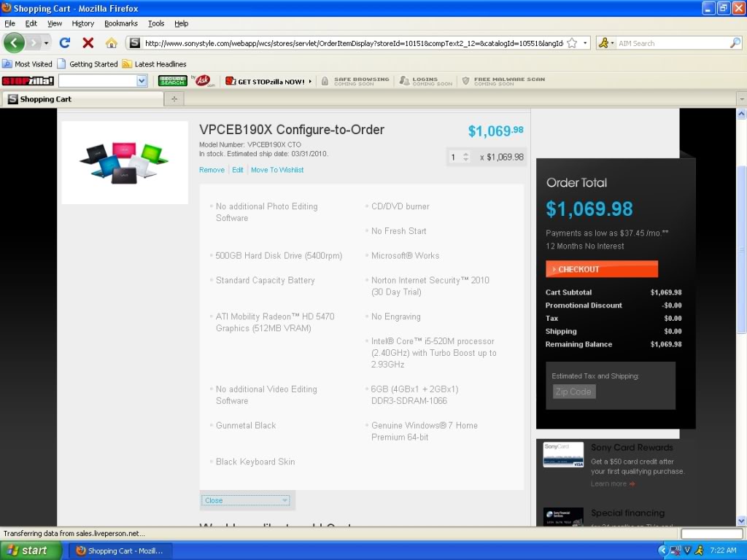
Task: Click the Edit link for the cart item
Action: (x=238, y=170)
